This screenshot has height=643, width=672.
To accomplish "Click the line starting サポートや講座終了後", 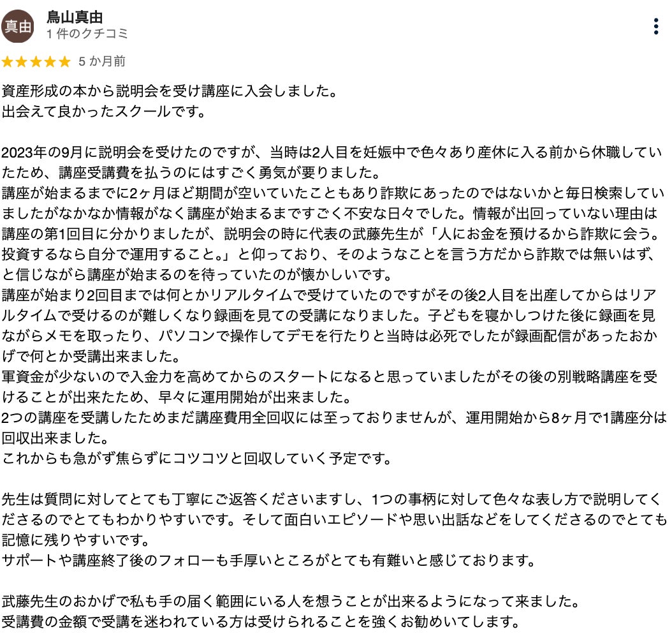I will coord(268,560).
